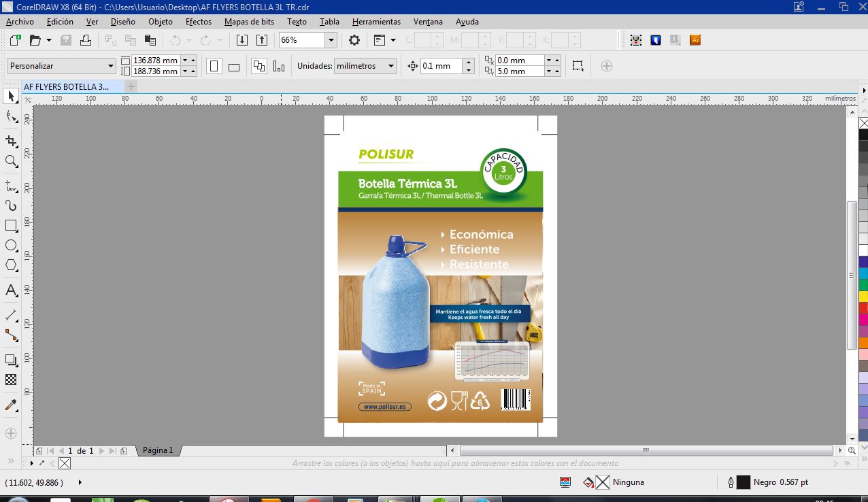Pick the yellow swatch in the color palette

click(x=863, y=297)
